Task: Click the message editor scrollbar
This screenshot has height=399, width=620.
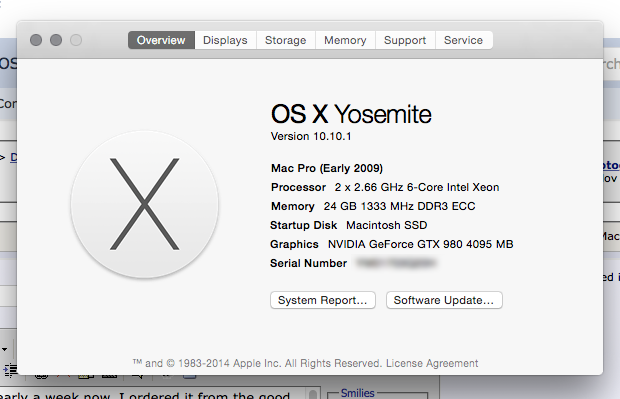Action: pos(312,394)
